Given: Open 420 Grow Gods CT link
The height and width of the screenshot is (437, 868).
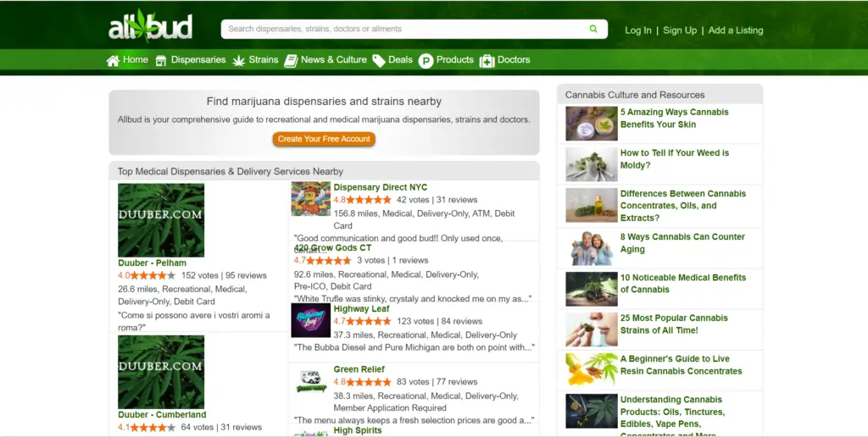Looking at the screenshot, I should [x=332, y=248].
